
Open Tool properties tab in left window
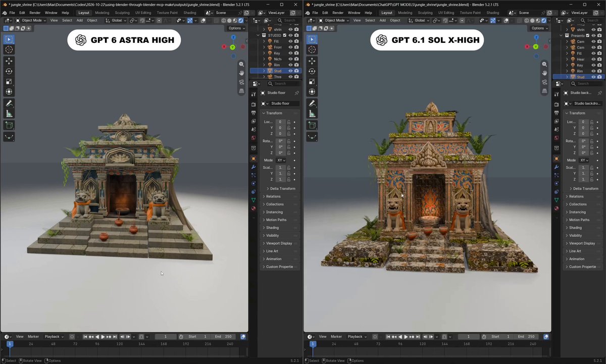[x=254, y=93]
